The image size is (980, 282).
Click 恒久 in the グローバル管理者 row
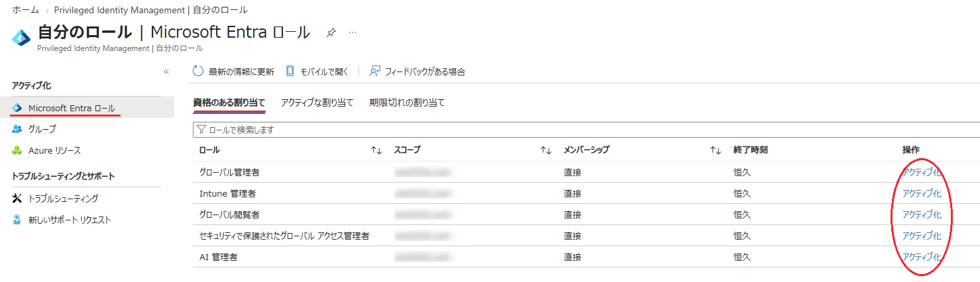pos(742,172)
